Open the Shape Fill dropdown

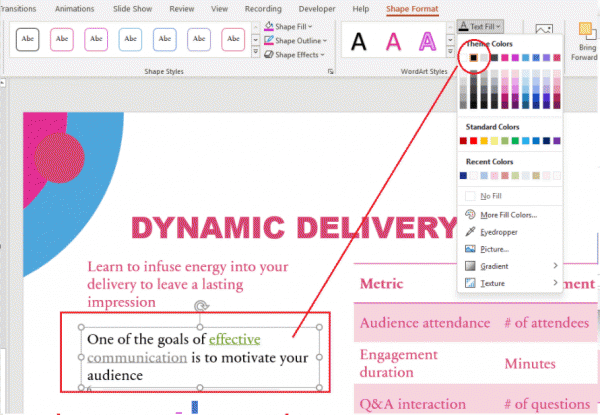290,26
